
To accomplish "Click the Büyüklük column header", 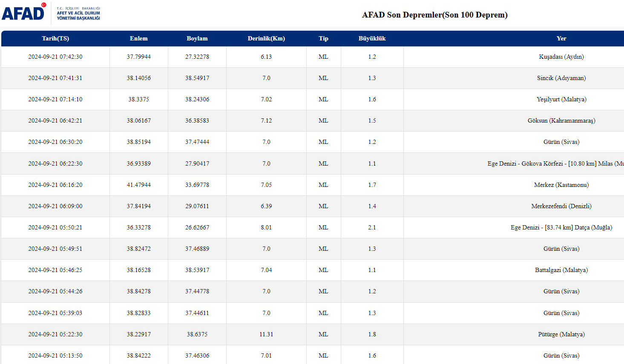I will 372,38.
